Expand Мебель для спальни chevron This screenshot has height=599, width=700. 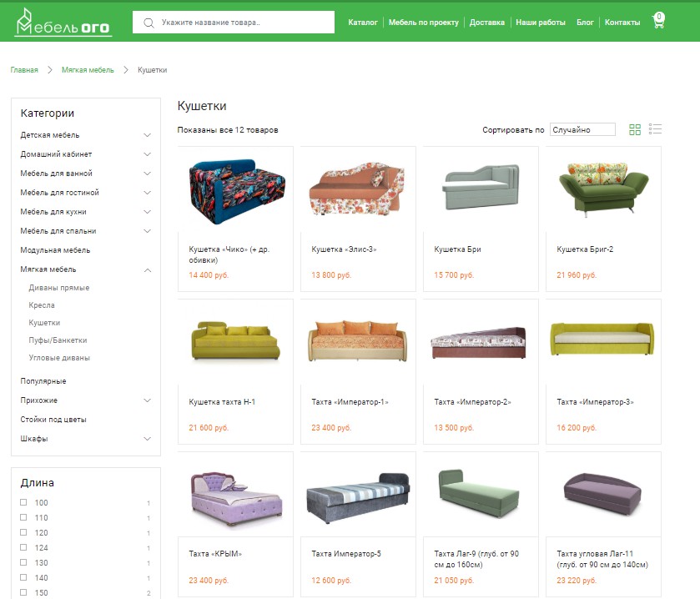pyautogui.click(x=147, y=231)
